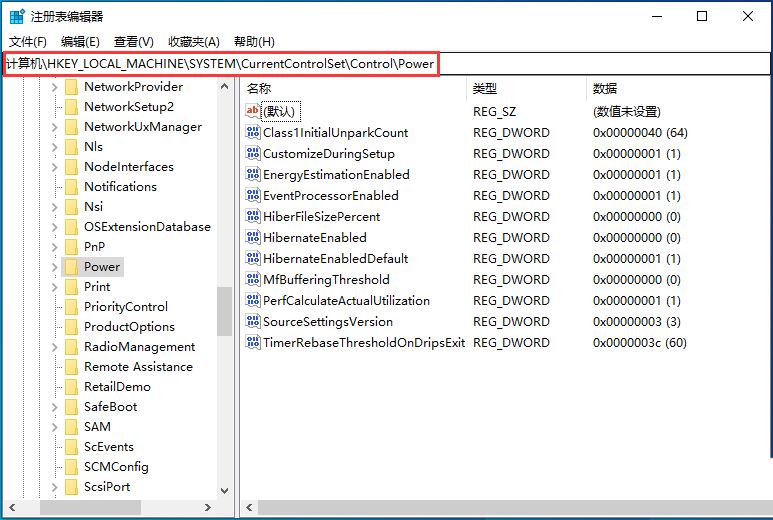Expand the NetworkUxManager key
The image size is (773, 520).
tap(54, 127)
